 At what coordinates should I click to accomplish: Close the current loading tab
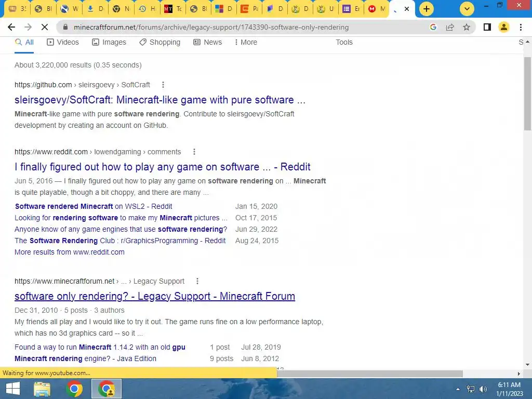(407, 9)
